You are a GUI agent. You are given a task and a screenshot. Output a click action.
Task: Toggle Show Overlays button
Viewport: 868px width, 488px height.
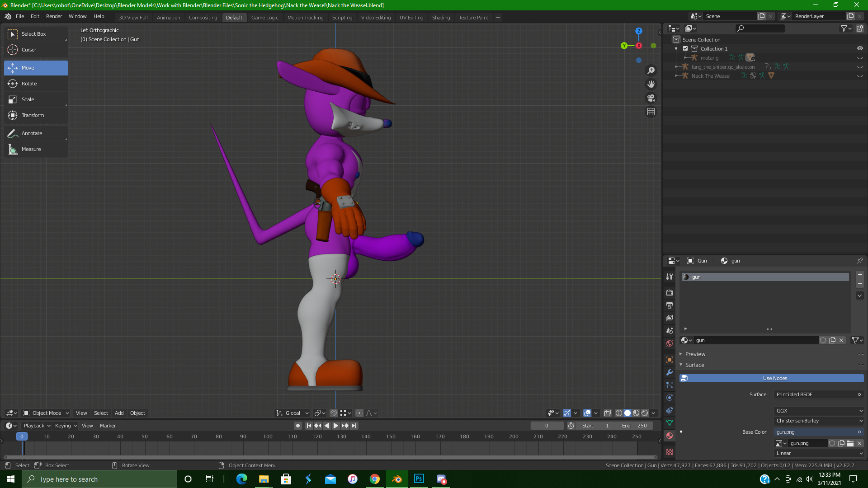tap(587, 413)
